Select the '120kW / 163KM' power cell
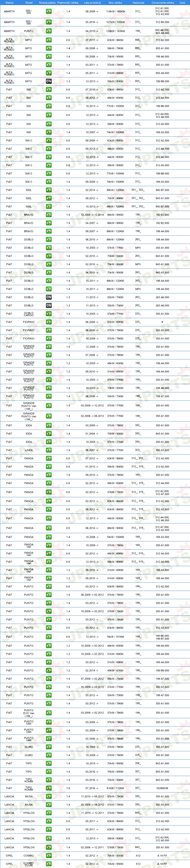Image resolution: width=190 pixels, height=868 pixels. (115, 31)
